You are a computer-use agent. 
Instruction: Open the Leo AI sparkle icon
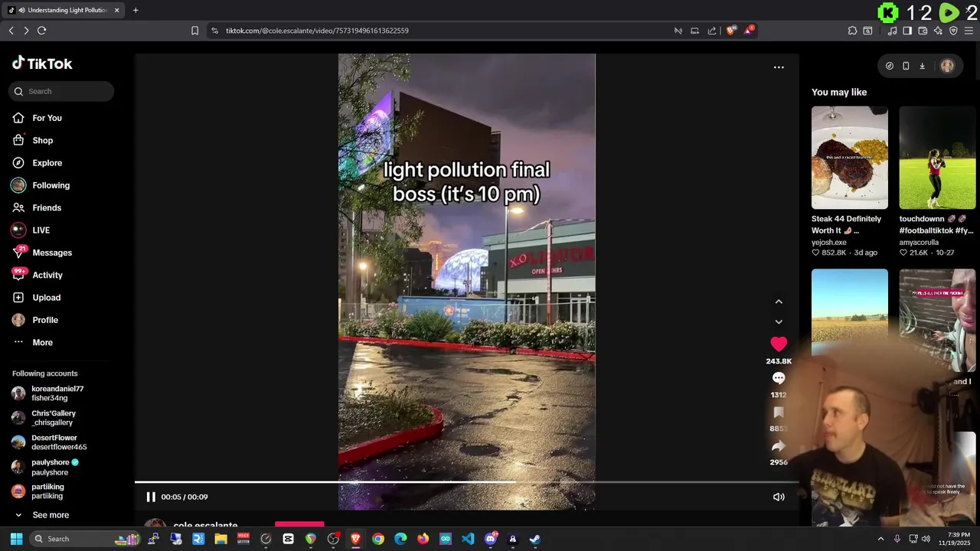[938, 31]
